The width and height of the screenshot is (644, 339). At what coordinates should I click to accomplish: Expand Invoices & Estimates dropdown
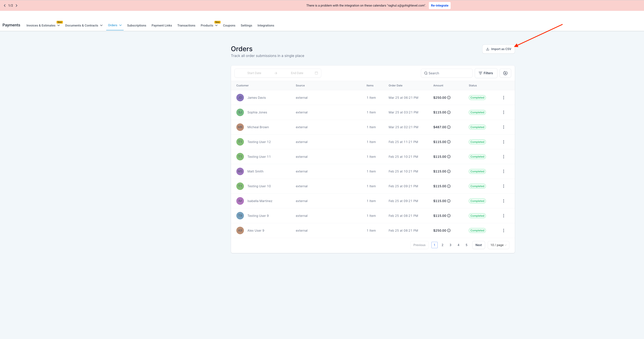click(x=59, y=26)
